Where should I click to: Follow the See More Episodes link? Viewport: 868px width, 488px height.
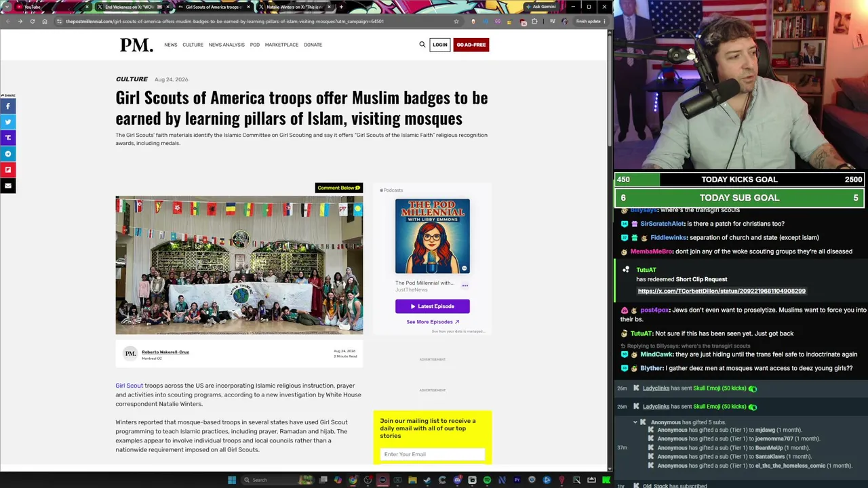(x=433, y=322)
